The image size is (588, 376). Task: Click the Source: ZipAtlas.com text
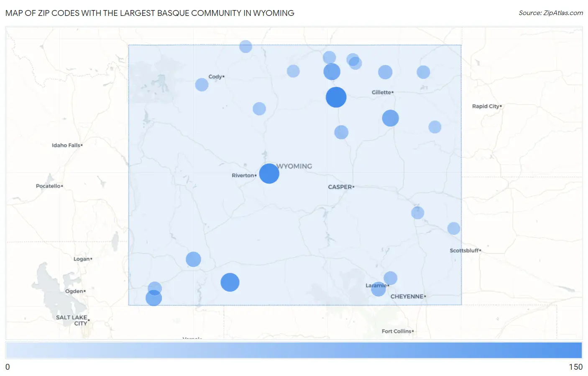tap(551, 13)
